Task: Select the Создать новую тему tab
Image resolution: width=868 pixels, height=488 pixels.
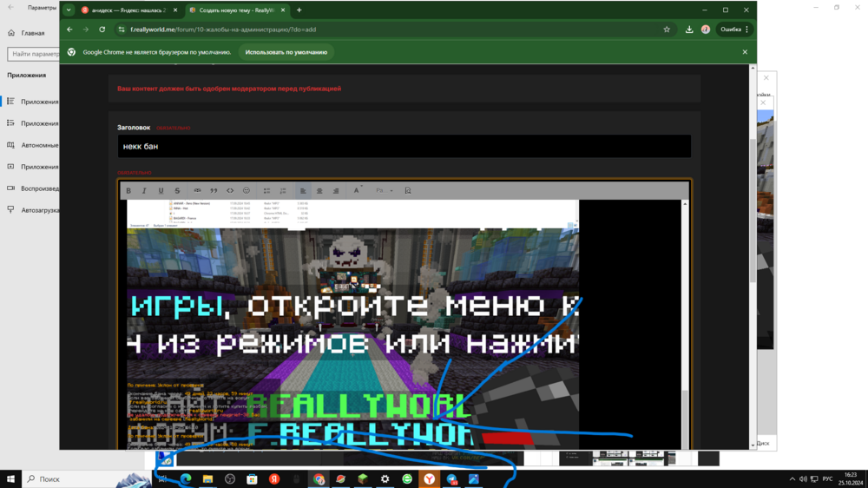Action: (x=236, y=10)
